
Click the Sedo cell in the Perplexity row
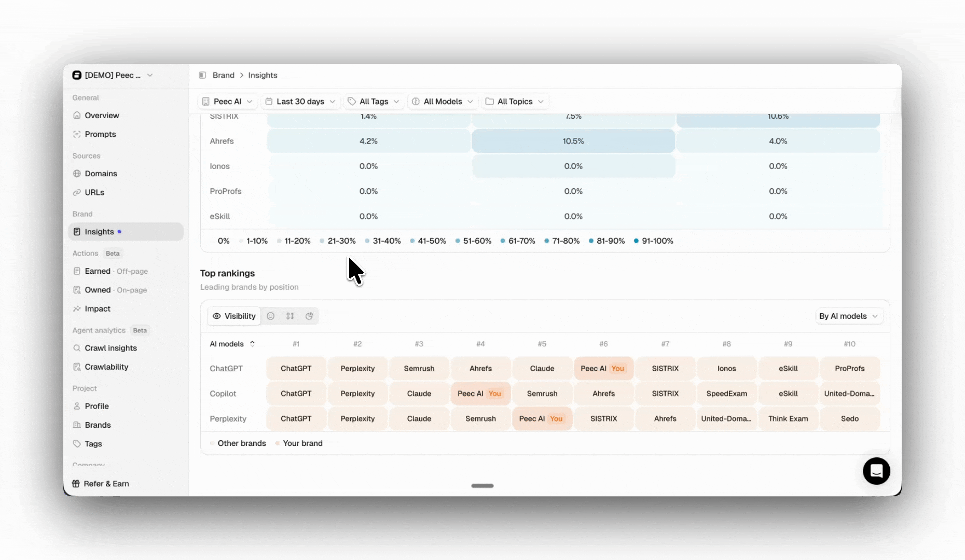pos(850,418)
